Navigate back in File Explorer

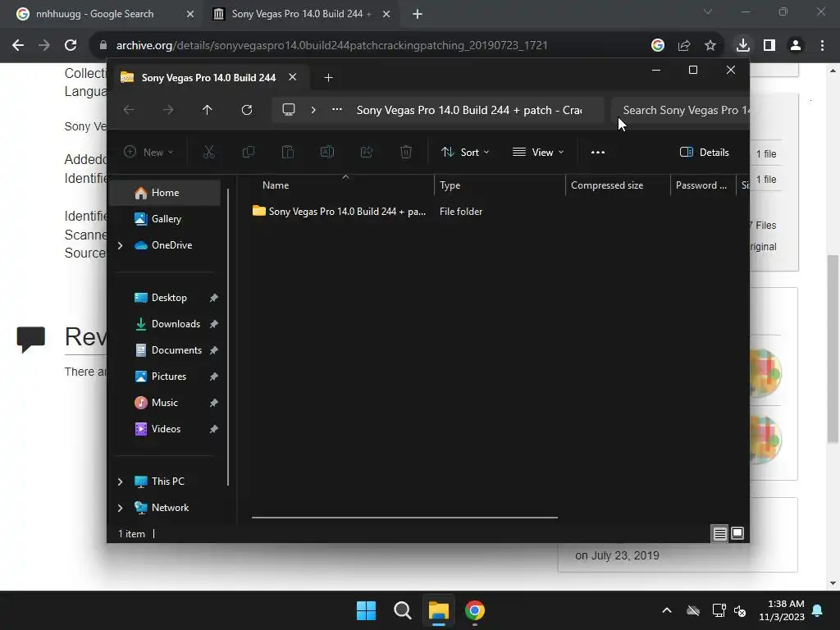click(129, 110)
